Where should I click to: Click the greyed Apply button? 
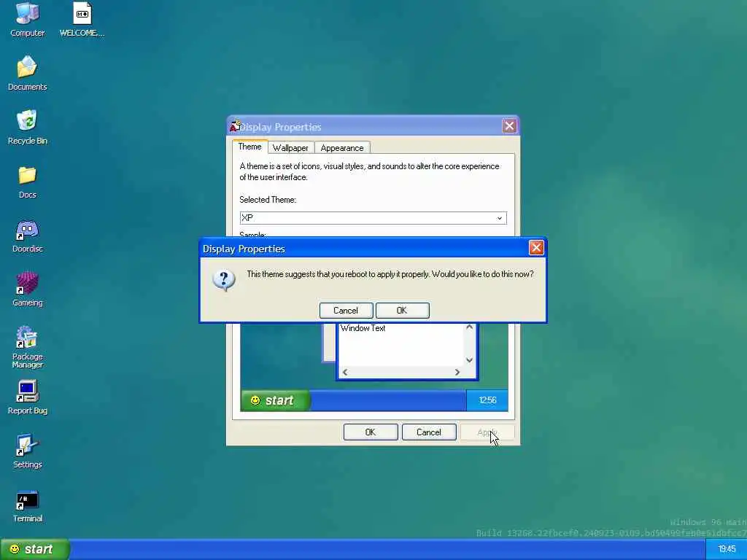pyautogui.click(x=487, y=432)
